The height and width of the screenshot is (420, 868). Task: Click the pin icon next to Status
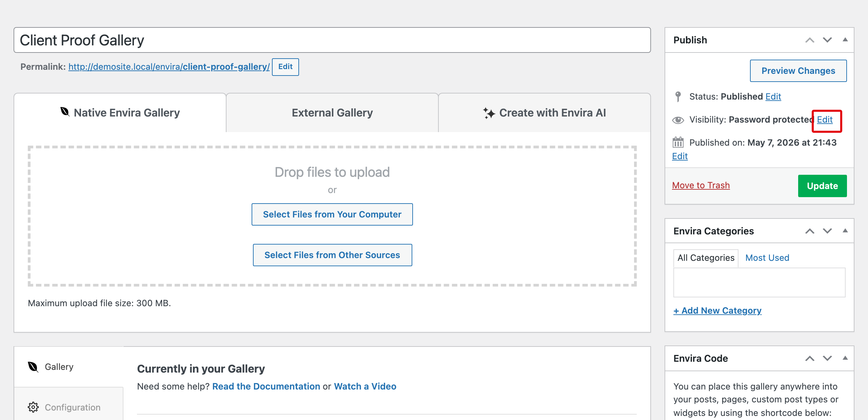(x=678, y=97)
